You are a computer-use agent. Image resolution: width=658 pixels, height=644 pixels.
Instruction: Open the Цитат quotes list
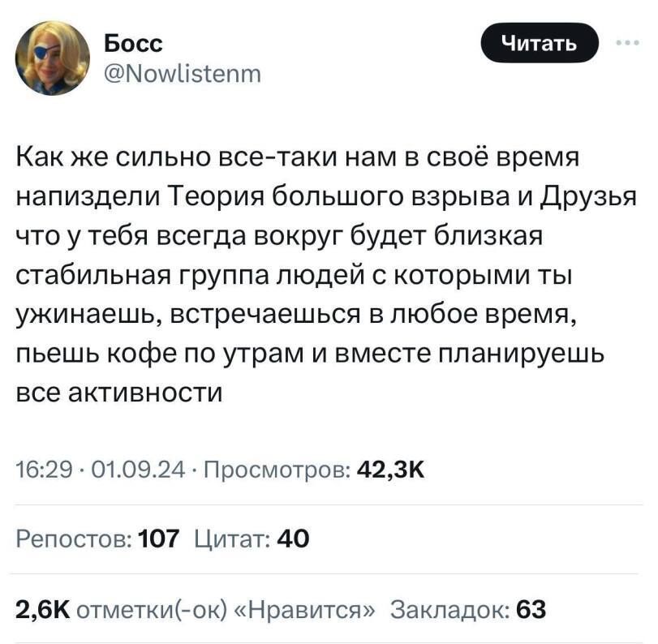pyautogui.click(x=230, y=538)
